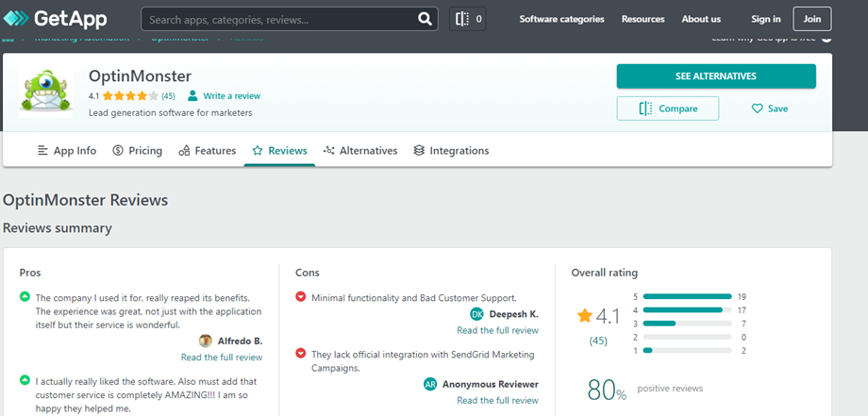Switch to App Info tab
Image resolution: width=868 pixels, height=416 pixels.
point(66,151)
